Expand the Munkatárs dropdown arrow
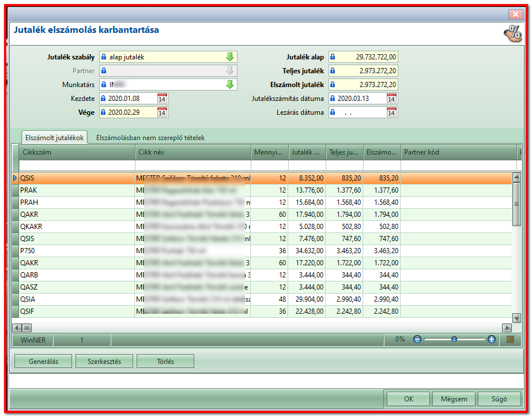The image size is (532, 417). tap(230, 85)
